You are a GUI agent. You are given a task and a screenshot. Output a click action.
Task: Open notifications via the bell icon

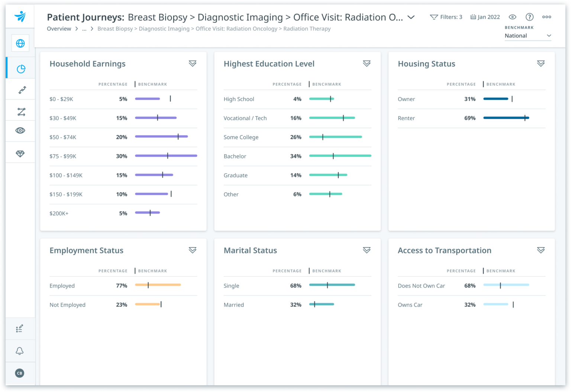click(20, 351)
